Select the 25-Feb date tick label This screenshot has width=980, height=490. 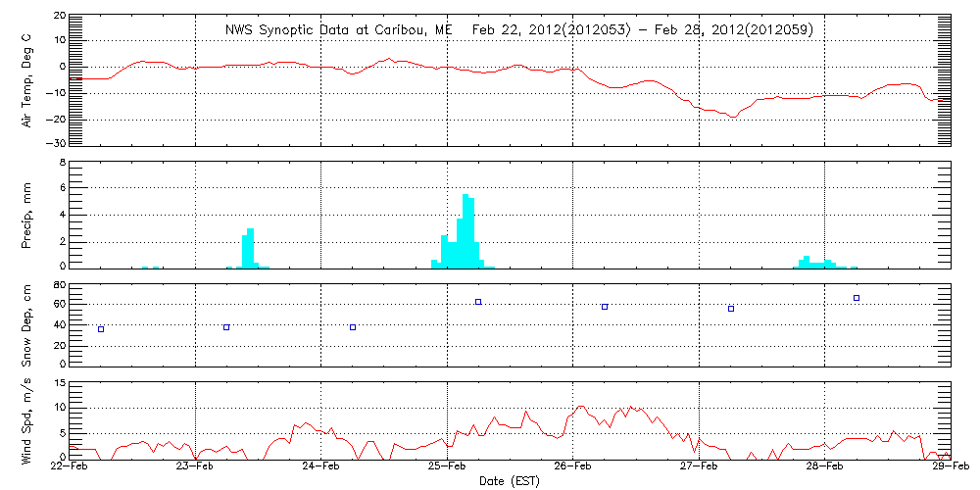447,468
